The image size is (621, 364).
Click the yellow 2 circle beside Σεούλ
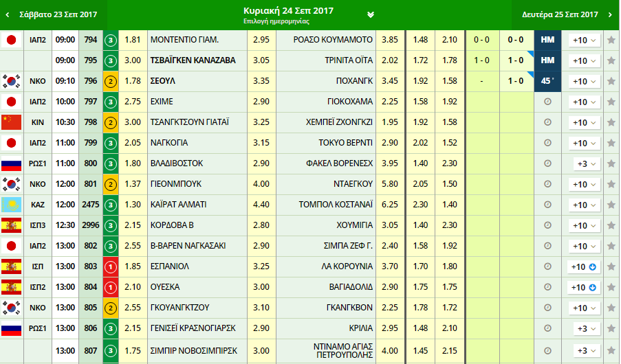(x=111, y=81)
